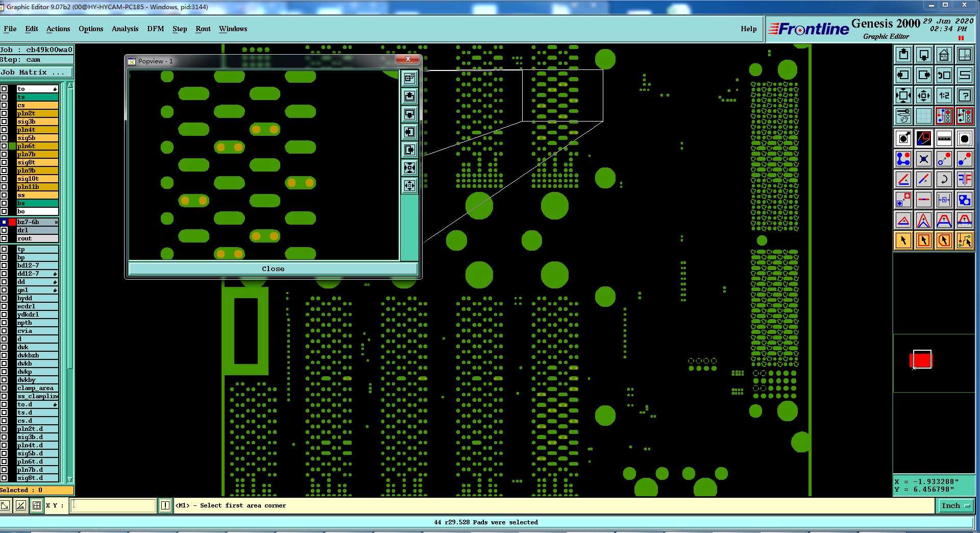Check the box beside layer sig10t

pos(4,179)
